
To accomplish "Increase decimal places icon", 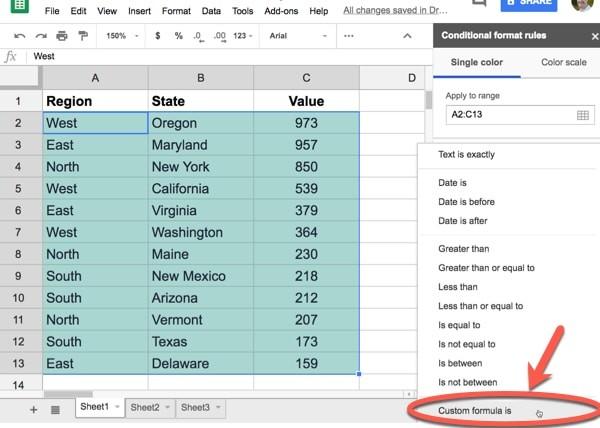I will (x=220, y=36).
